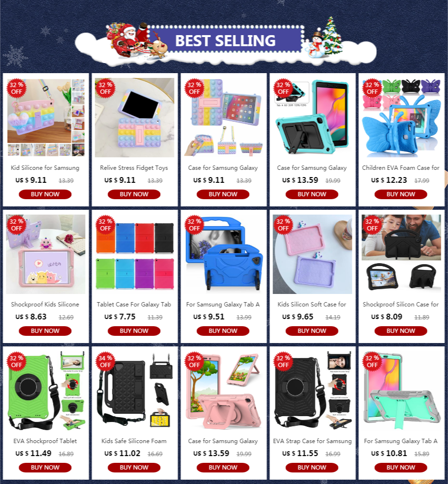Click Buy Now for the EVA Strap Case for Samsung
This screenshot has height=484, width=448.
click(311, 468)
